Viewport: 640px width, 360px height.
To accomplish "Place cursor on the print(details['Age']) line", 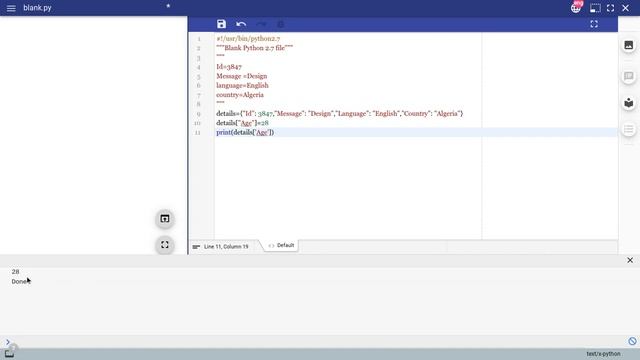I will (x=245, y=132).
